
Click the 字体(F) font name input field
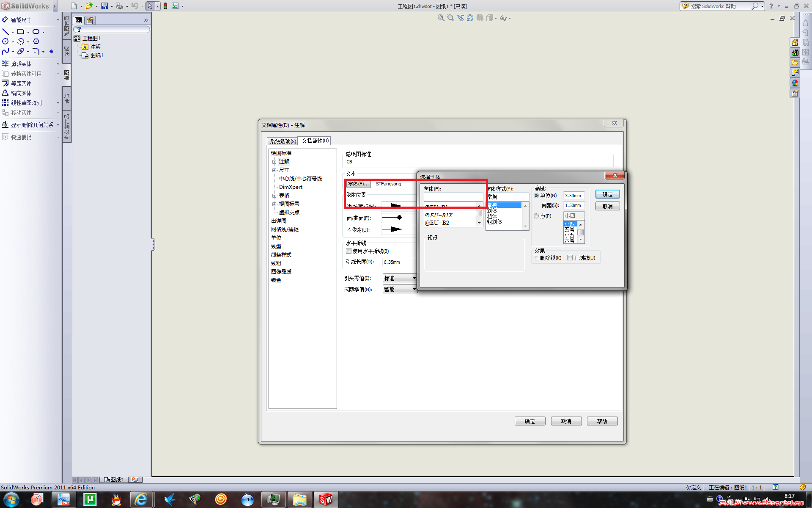[453, 197]
